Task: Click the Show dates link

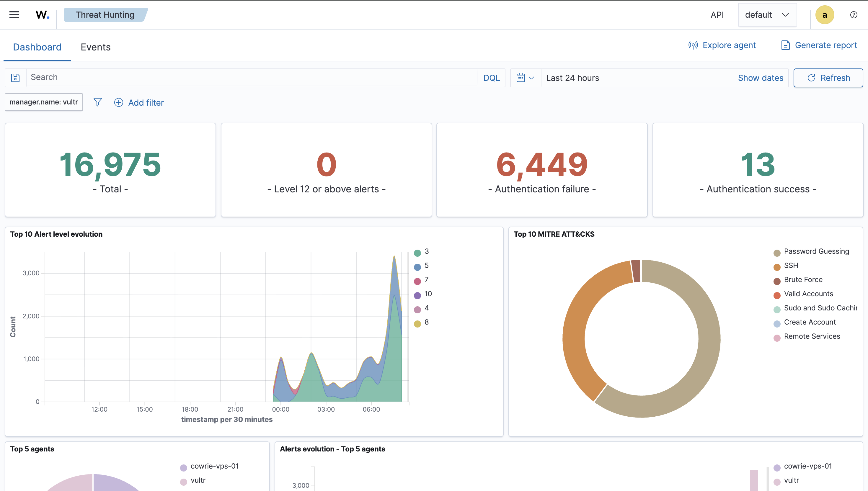Action: [x=760, y=78]
